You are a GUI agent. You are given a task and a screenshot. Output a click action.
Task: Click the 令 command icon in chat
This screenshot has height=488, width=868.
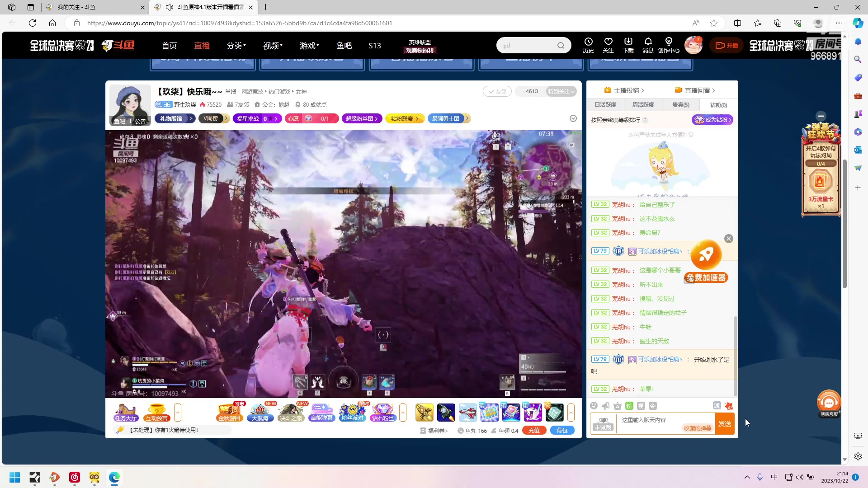(653, 406)
